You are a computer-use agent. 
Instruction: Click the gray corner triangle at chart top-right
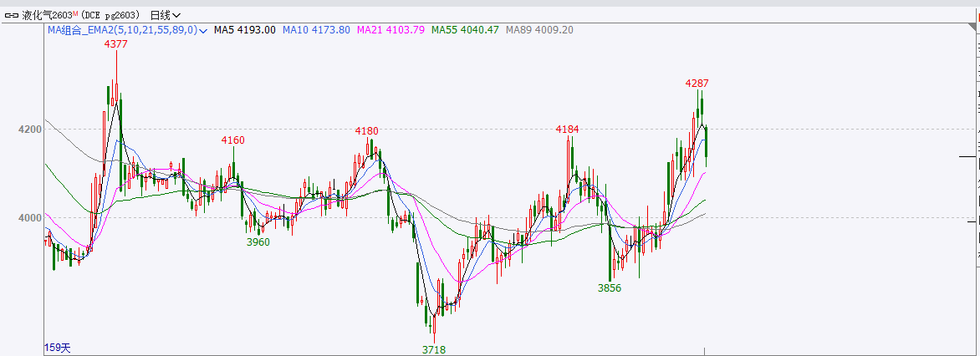pos(974,28)
